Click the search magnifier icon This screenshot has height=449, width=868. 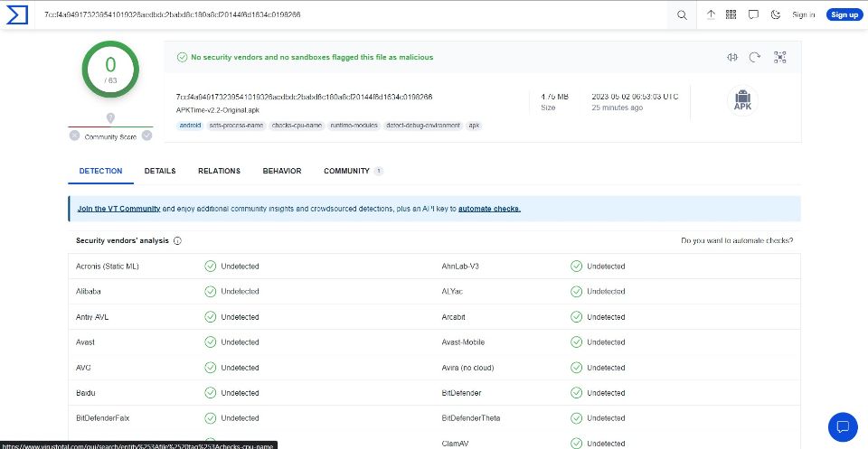[x=682, y=15]
